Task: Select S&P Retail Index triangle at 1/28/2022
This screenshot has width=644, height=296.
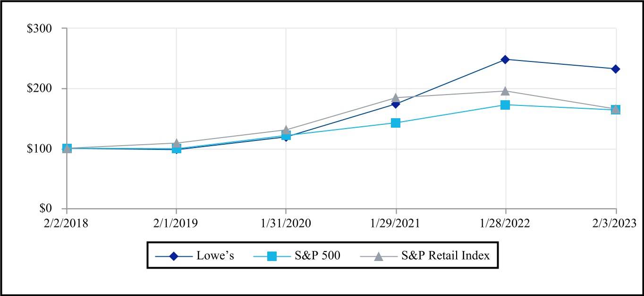Action: (505, 91)
